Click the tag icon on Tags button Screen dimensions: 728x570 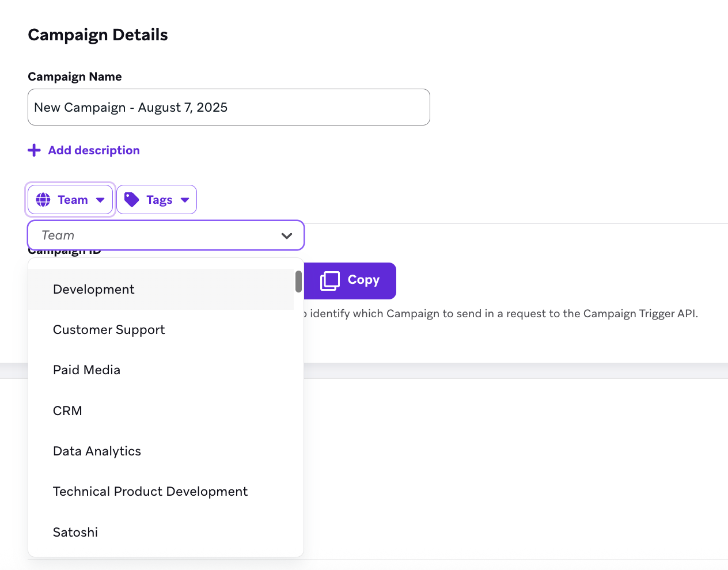132,200
